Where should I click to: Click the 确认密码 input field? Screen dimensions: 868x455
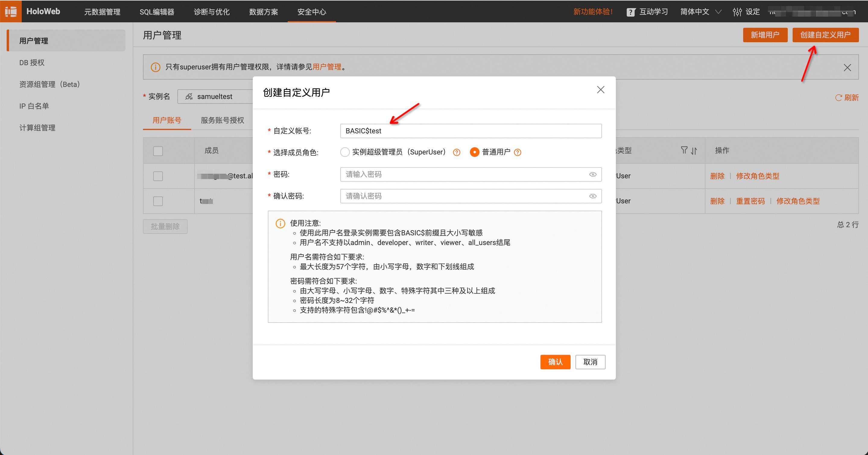(x=471, y=196)
